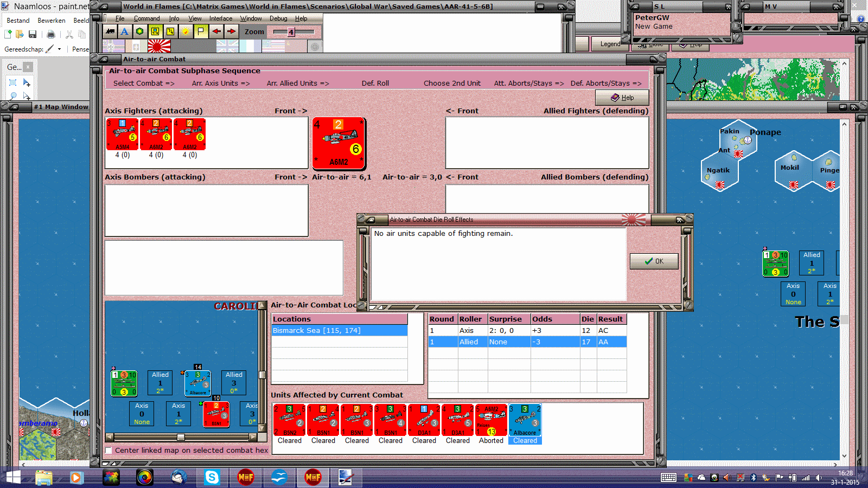Open the View menu
The height and width of the screenshot is (488, 868).
tap(195, 18)
